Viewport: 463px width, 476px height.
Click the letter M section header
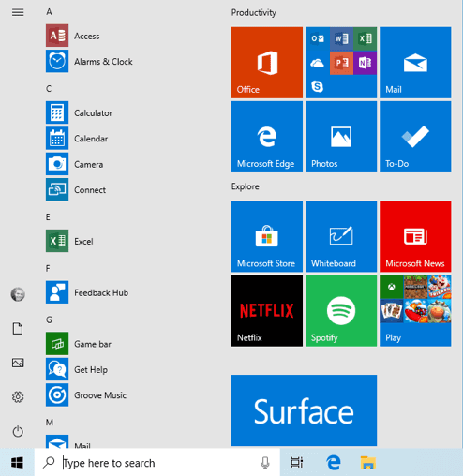50,423
